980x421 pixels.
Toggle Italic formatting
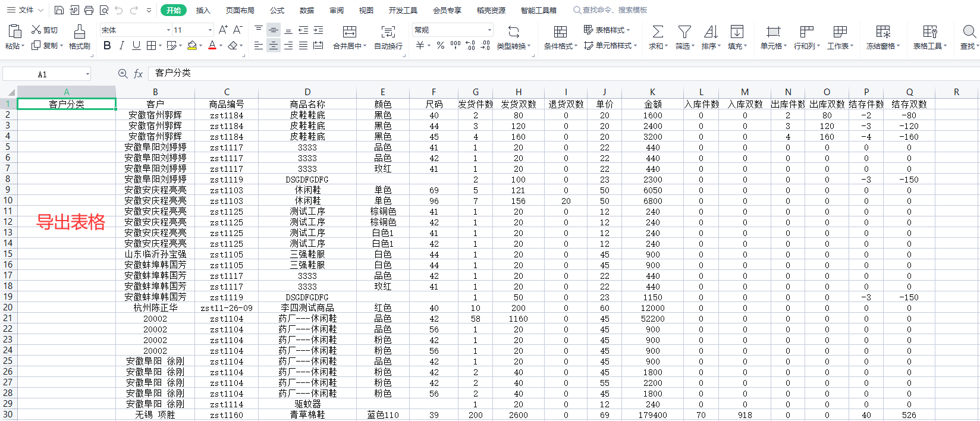(122, 46)
